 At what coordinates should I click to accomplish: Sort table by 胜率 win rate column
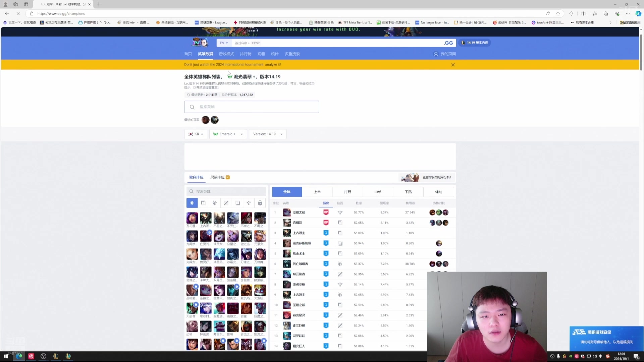359,203
